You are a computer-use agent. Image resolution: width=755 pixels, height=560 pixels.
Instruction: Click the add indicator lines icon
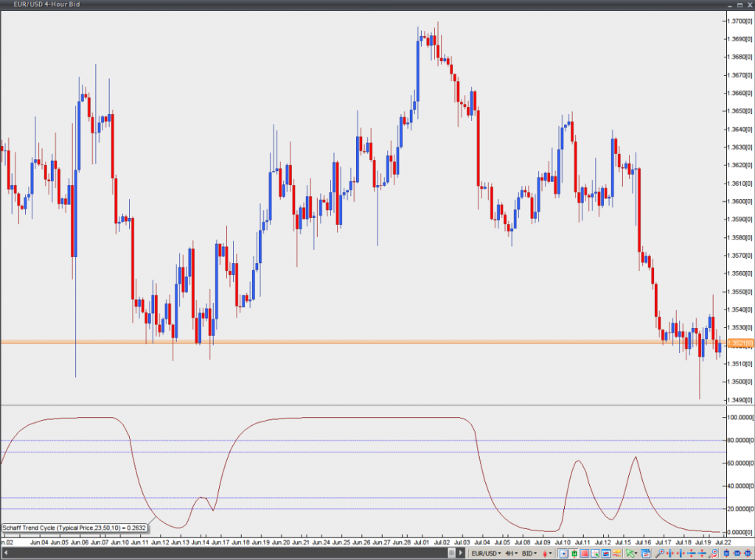pos(616,553)
